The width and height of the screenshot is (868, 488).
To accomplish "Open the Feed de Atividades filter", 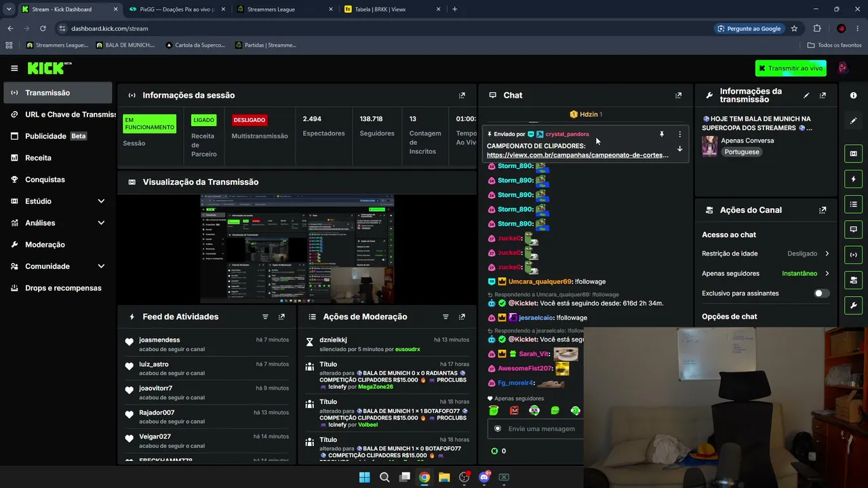I will [x=265, y=317].
